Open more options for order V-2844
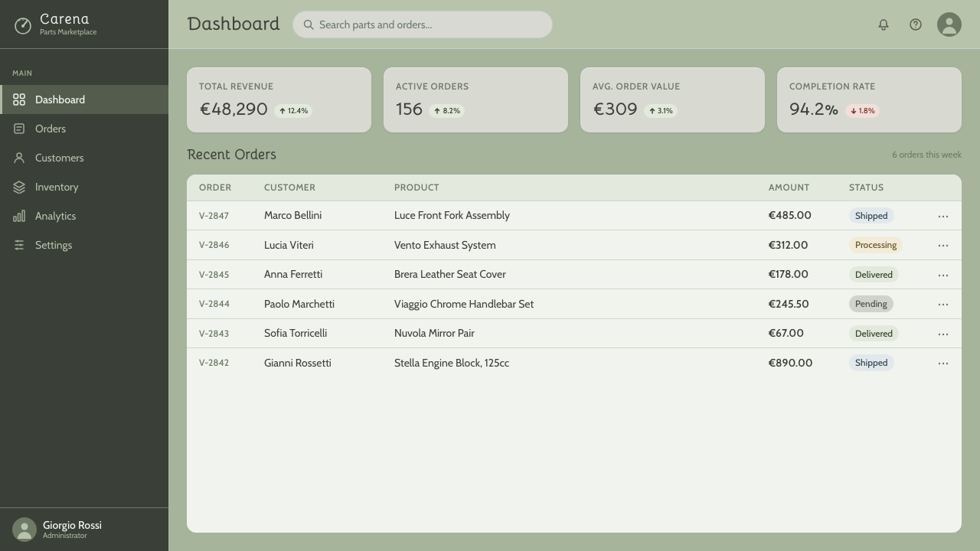This screenshot has height=551, width=980. pyautogui.click(x=943, y=304)
